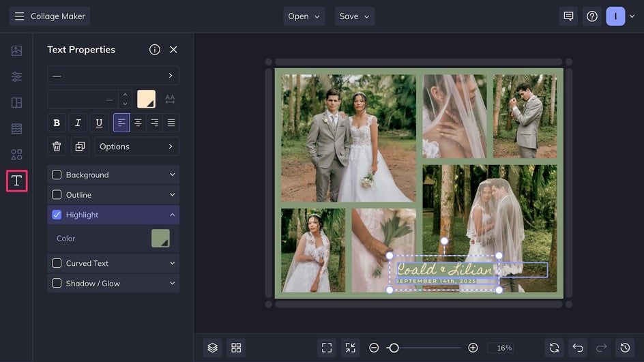Duplicate the text layer
Screen dimensions: 644x362
(x=80, y=147)
